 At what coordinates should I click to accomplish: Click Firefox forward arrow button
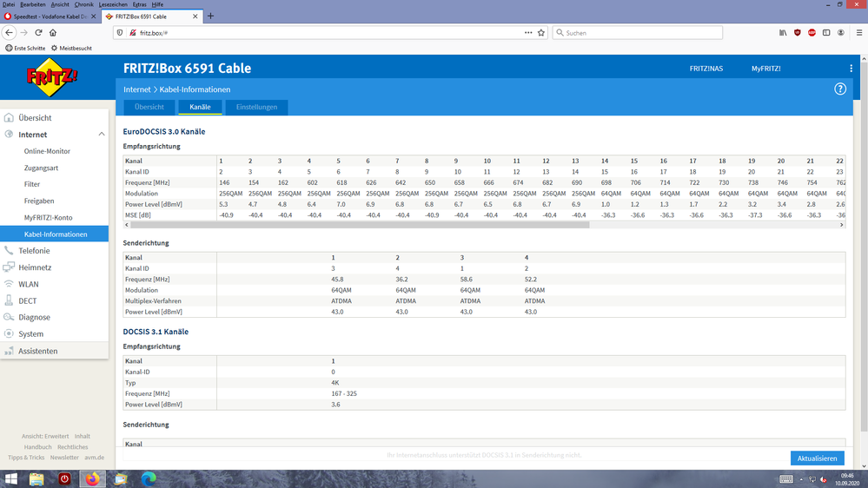pyautogui.click(x=23, y=33)
